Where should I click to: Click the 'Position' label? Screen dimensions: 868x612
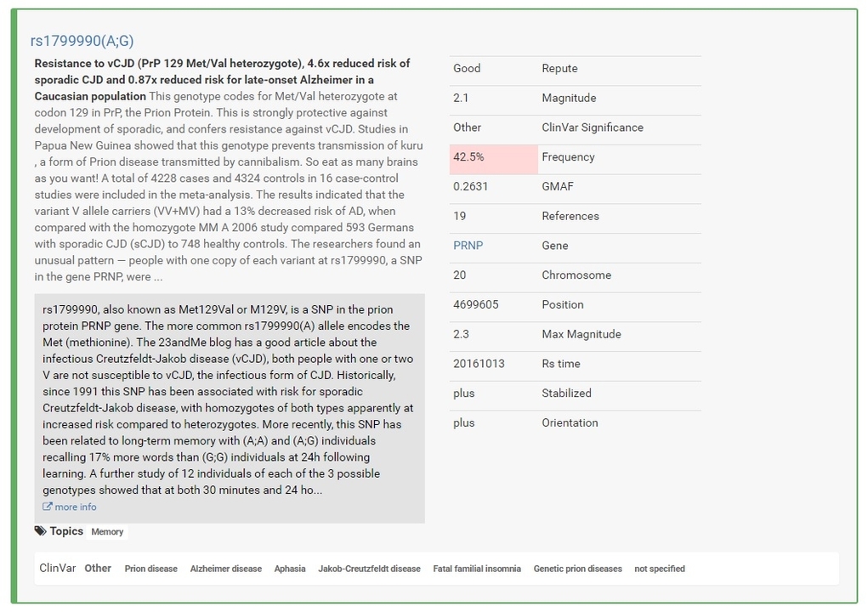pyautogui.click(x=563, y=304)
